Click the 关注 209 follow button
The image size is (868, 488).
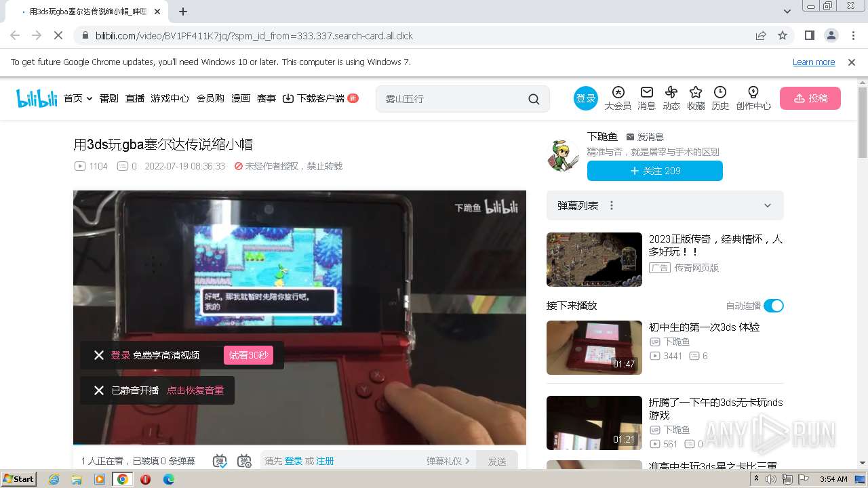tap(655, 171)
